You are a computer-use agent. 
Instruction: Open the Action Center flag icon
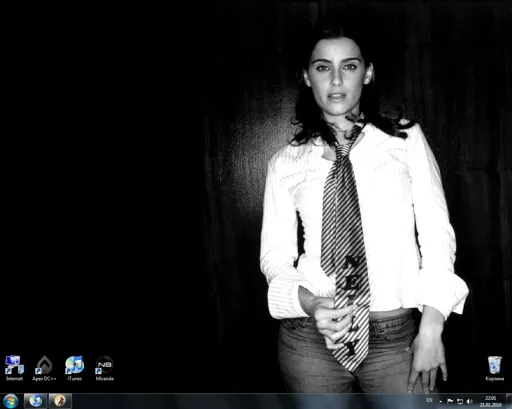click(x=450, y=401)
